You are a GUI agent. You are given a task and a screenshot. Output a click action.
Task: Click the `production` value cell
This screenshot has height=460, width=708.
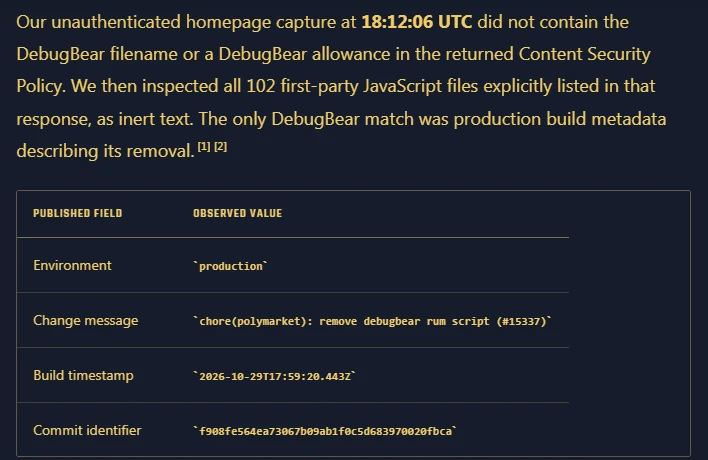[230, 266]
